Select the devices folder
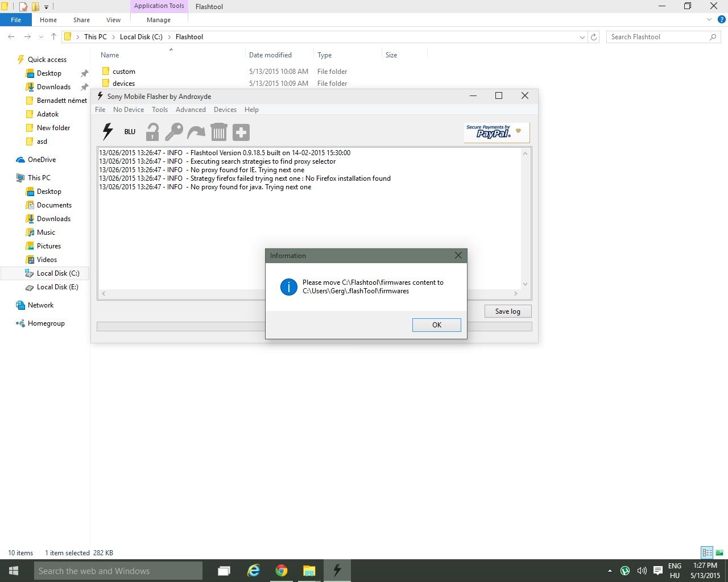Viewport: 728px width, 582px height. click(x=123, y=84)
